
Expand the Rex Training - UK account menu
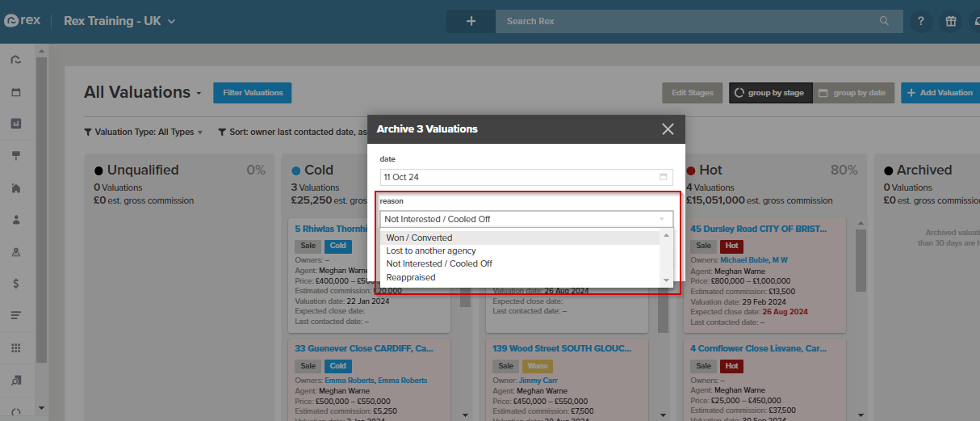click(119, 21)
